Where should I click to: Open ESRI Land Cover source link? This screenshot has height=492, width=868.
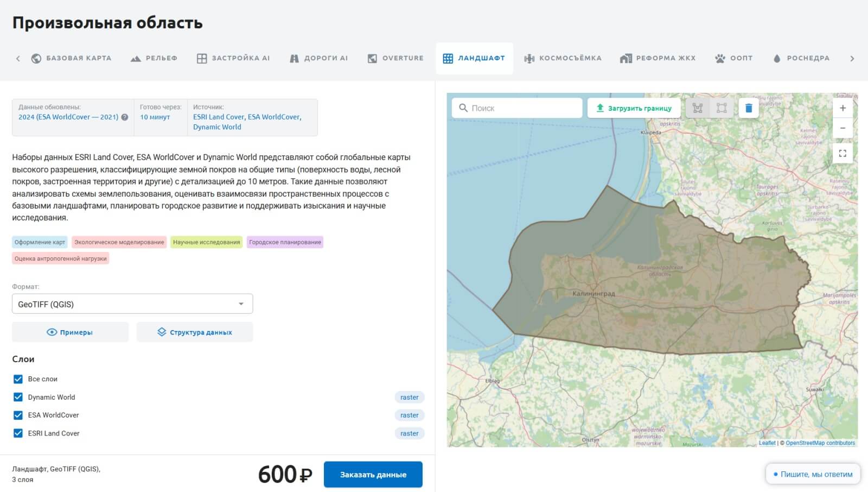pyautogui.click(x=219, y=117)
